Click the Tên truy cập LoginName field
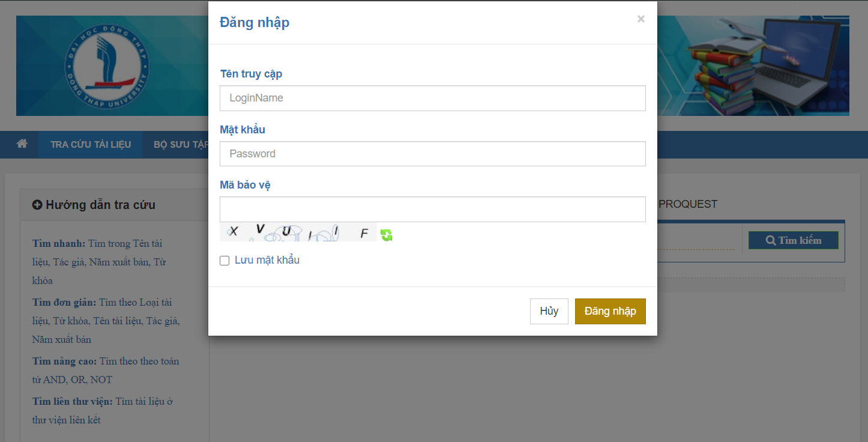The image size is (868, 442). (432, 98)
